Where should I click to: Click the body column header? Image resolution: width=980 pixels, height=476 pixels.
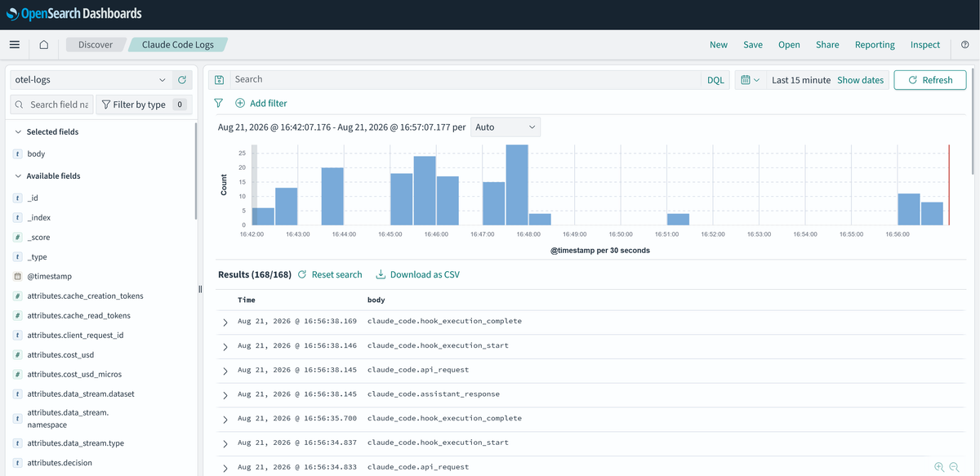click(x=376, y=300)
